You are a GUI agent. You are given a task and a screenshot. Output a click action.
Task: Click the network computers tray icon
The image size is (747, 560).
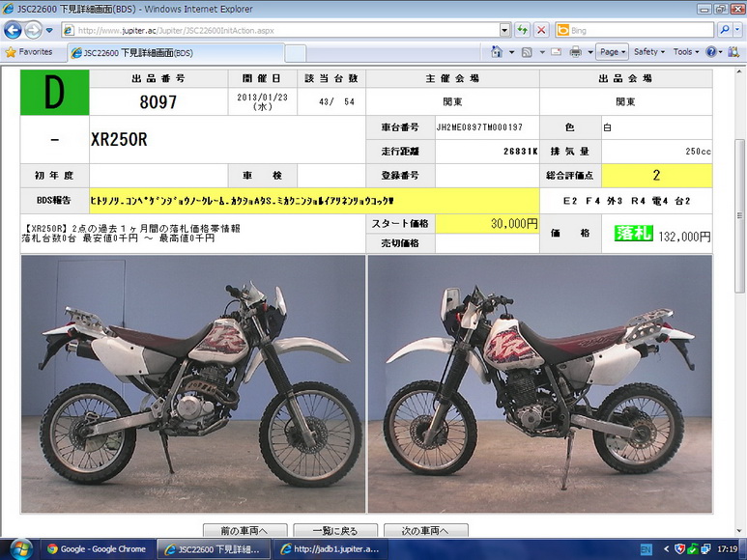705,549
